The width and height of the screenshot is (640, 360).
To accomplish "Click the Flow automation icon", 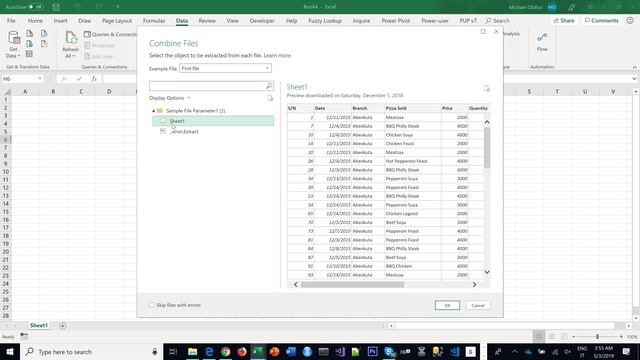I will [x=542, y=42].
